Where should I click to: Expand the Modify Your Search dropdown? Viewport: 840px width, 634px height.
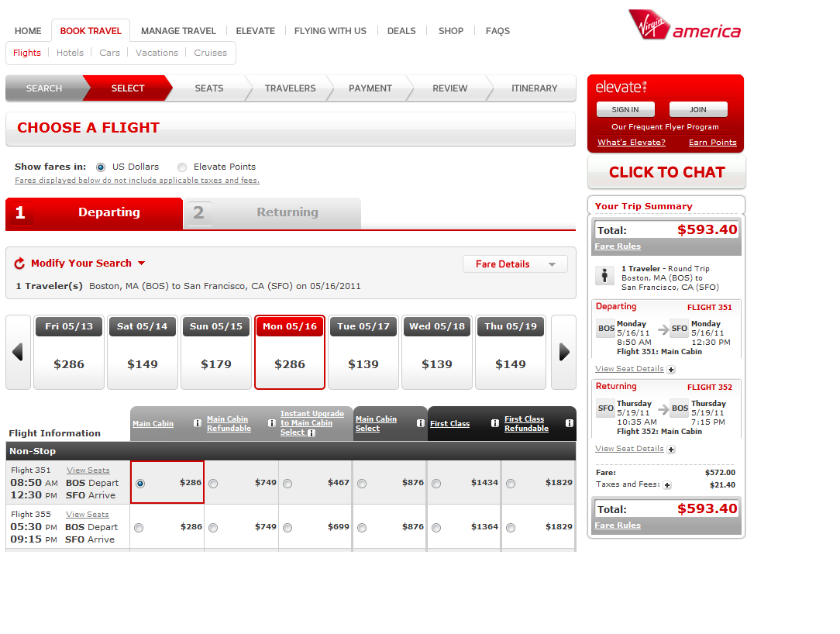pyautogui.click(x=142, y=264)
